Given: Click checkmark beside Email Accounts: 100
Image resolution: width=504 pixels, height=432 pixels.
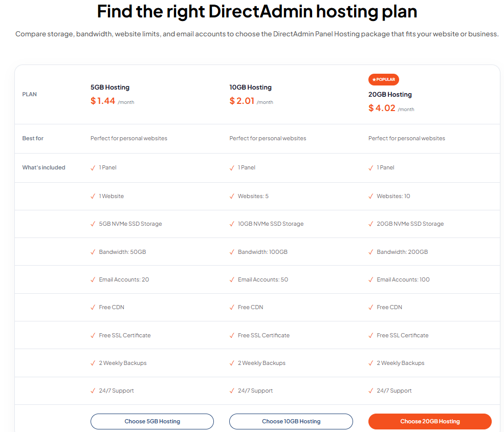Looking at the screenshot, I should 370,279.
